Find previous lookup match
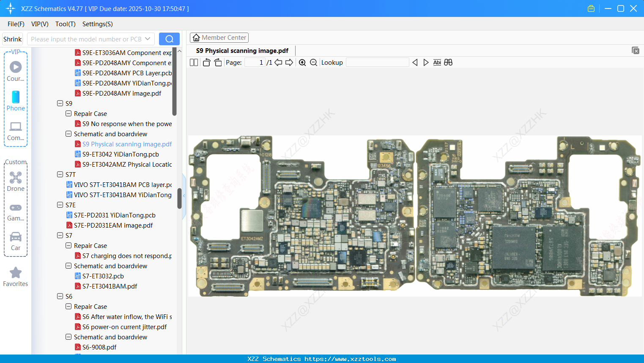The image size is (644, 363). [x=415, y=63]
